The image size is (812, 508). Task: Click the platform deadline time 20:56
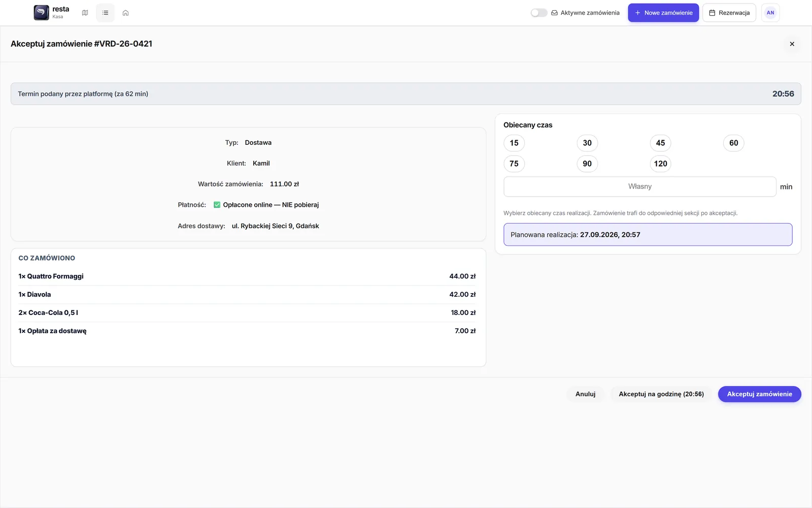pos(783,94)
